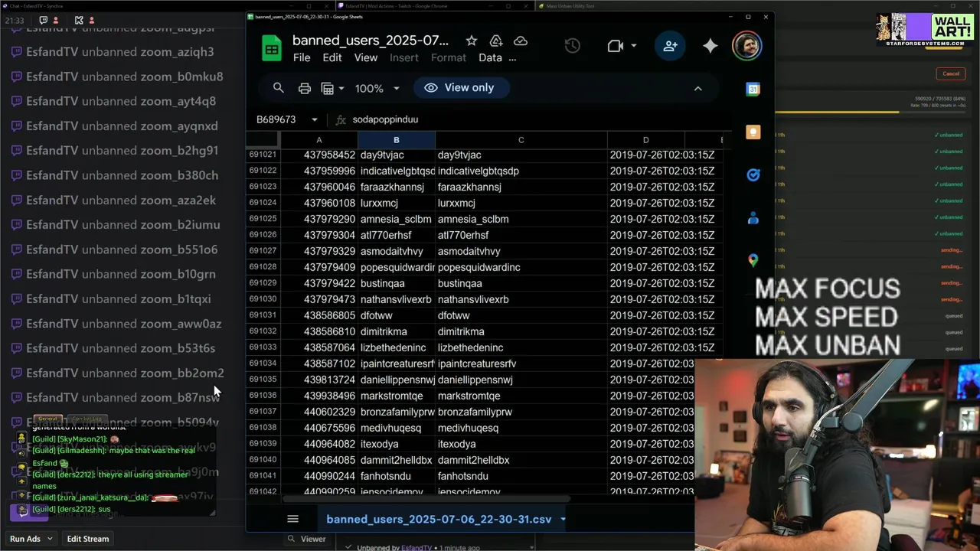Open the Edit menu
Image resolution: width=980 pixels, height=551 pixels.
(x=332, y=57)
